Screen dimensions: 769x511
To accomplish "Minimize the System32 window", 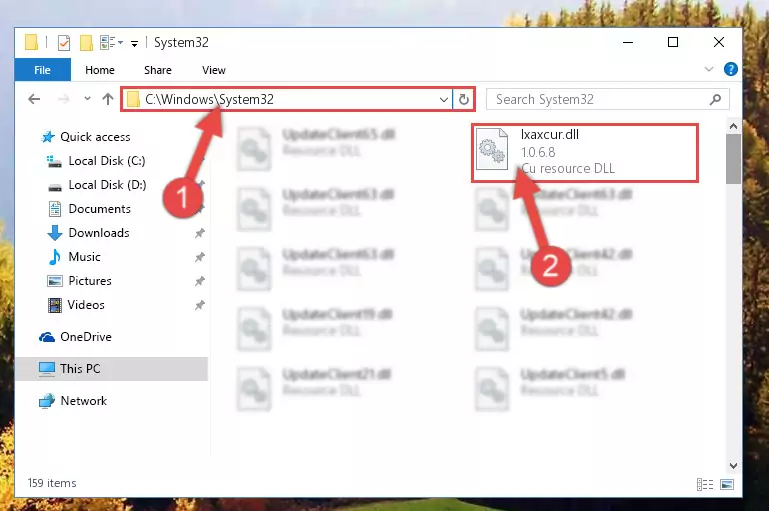I will coord(628,43).
